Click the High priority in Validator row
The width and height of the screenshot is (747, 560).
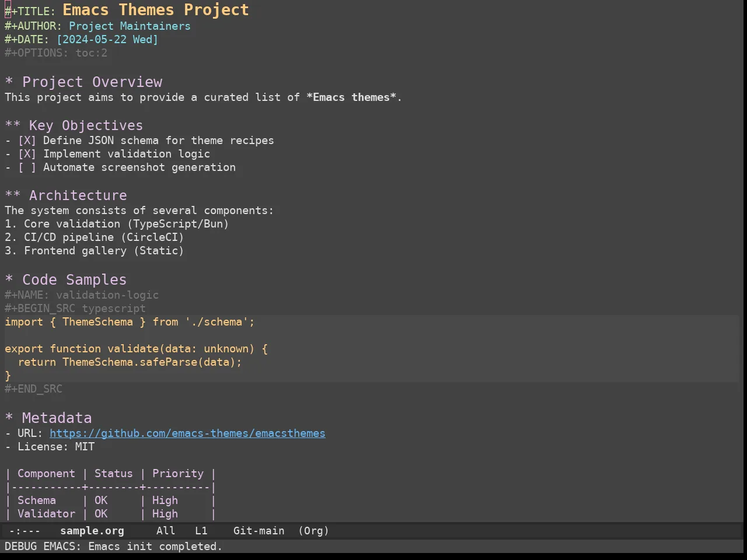[x=165, y=514]
